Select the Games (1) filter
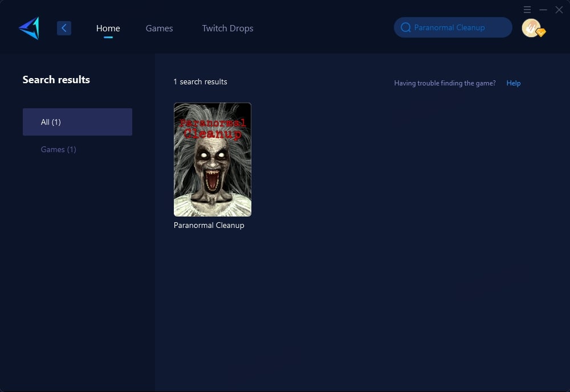570x392 pixels. click(59, 149)
